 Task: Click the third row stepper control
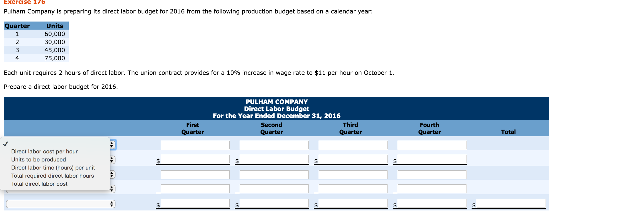[111, 174]
